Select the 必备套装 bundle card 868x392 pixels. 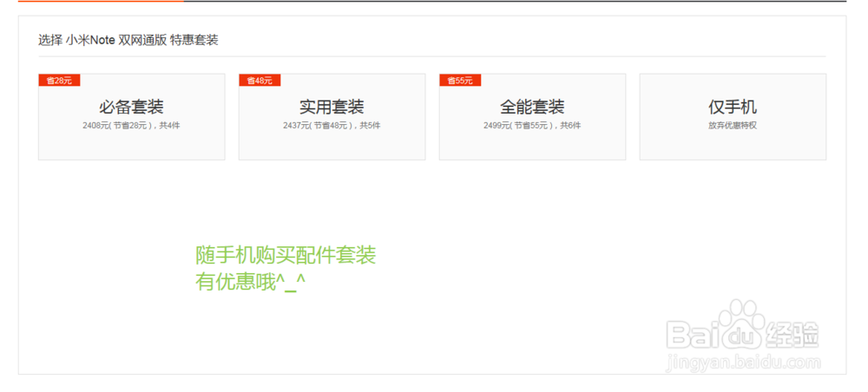pyautogui.click(x=132, y=117)
